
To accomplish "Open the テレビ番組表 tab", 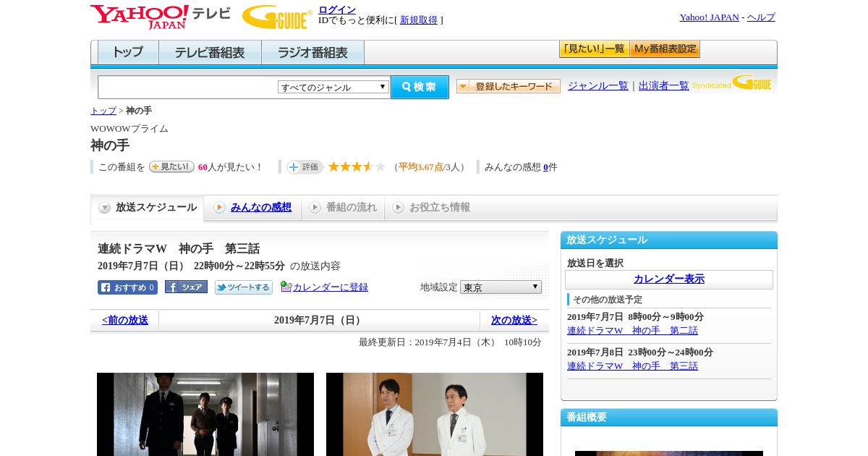I will click(210, 53).
